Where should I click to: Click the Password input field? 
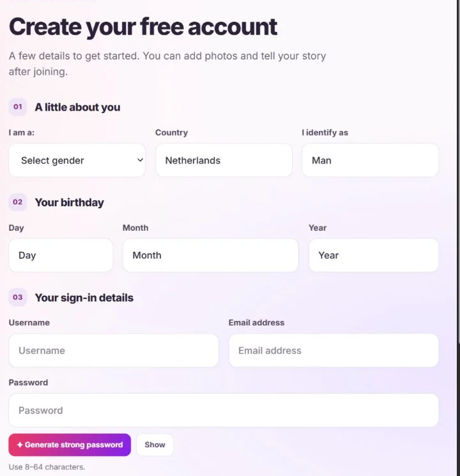(x=224, y=410)
